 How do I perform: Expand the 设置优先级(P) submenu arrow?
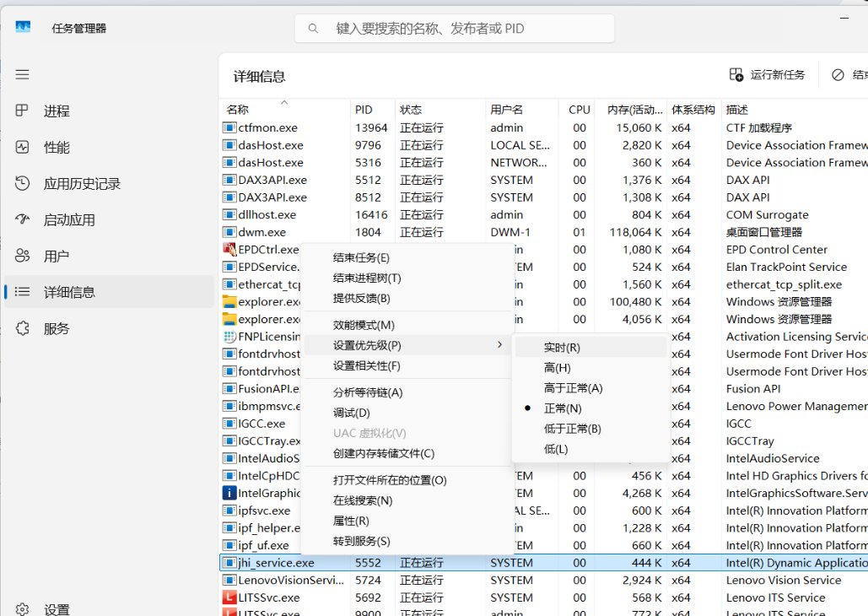click(499, 345)
